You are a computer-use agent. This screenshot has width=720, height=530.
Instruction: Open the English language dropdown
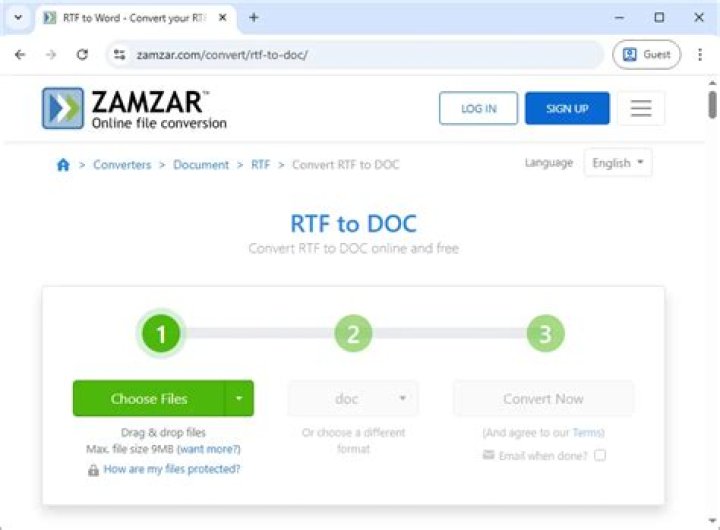(618, 163)
